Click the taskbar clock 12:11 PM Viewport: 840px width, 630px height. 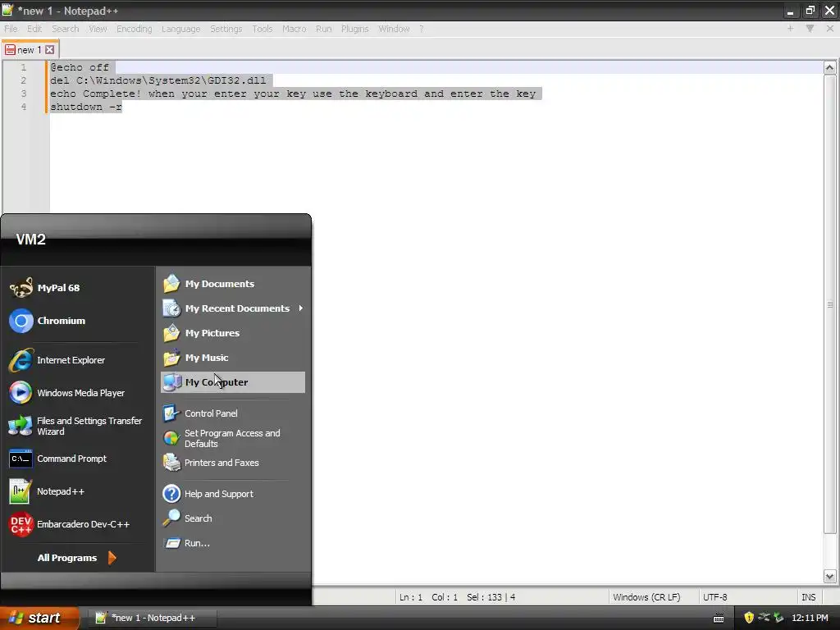click(810, 618)
